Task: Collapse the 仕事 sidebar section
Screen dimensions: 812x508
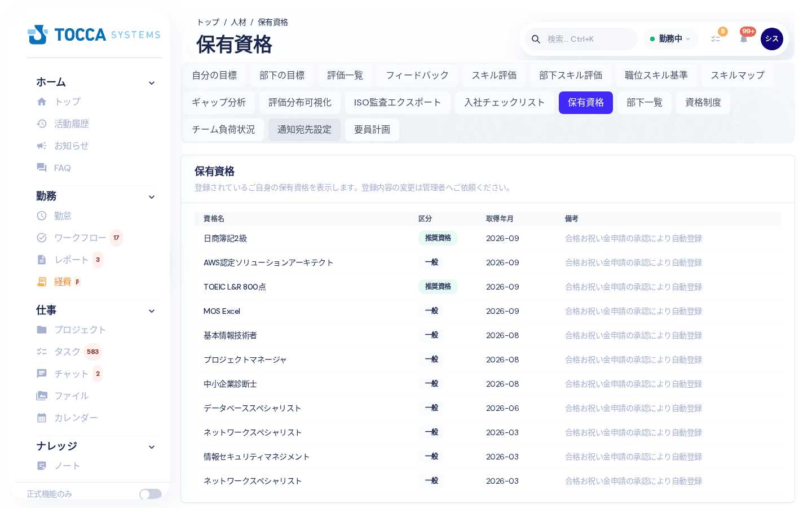Action: click(x=152, y=311)
